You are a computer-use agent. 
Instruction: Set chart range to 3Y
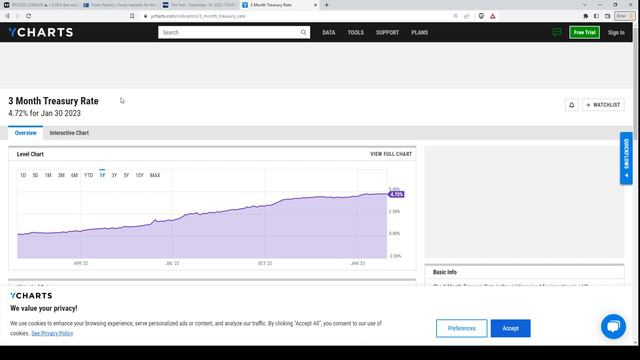(x=114, y=175)
